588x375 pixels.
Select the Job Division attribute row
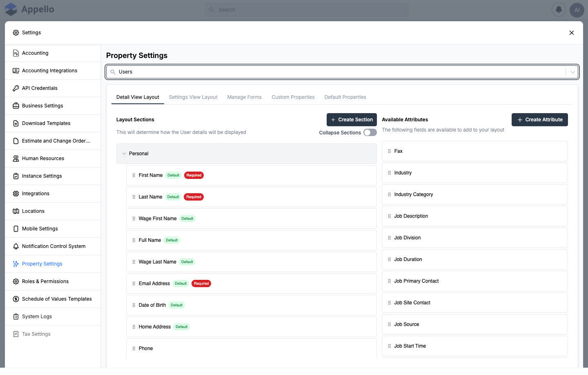(475, 238)
